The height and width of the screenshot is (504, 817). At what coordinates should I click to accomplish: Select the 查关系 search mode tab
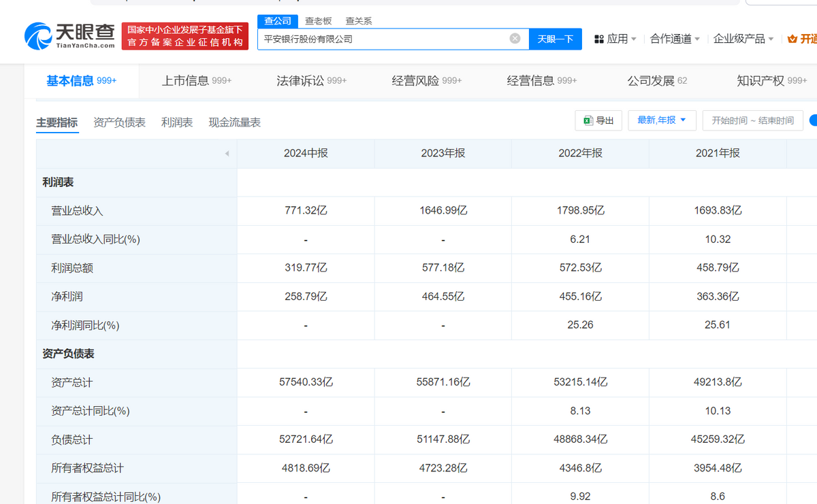tap(359, 21)
